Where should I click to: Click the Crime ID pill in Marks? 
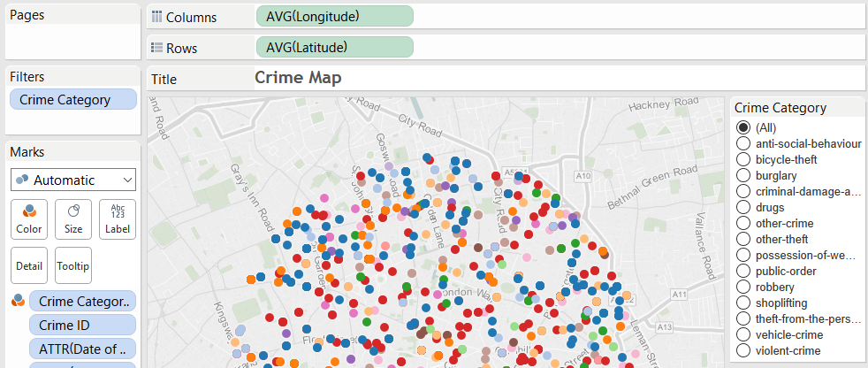(82, 326)
